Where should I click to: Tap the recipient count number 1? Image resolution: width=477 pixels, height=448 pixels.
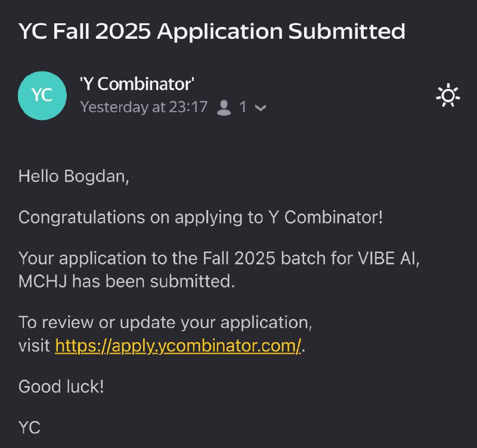pos(243,107)
